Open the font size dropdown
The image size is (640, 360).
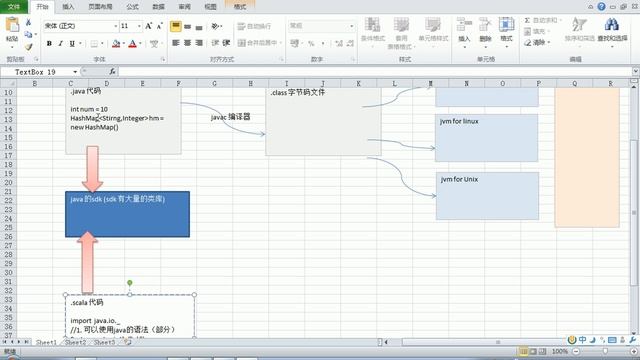[139, 26]
